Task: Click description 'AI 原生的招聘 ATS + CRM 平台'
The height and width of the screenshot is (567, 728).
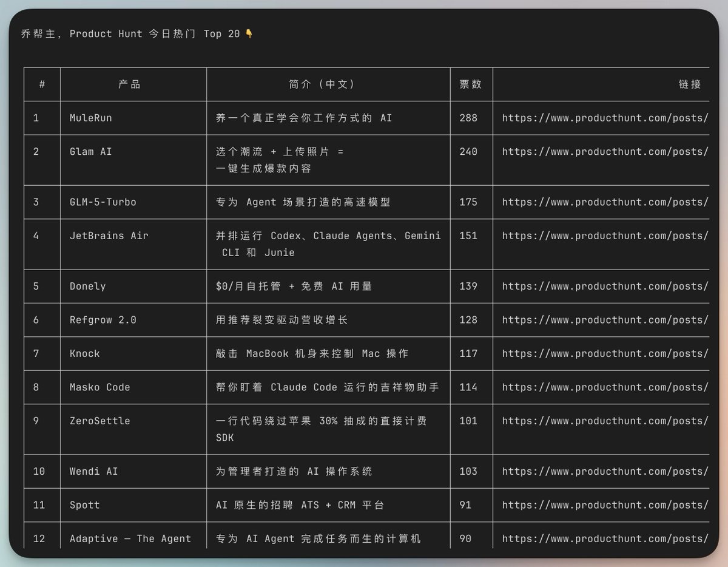Action: coord(300,505)
